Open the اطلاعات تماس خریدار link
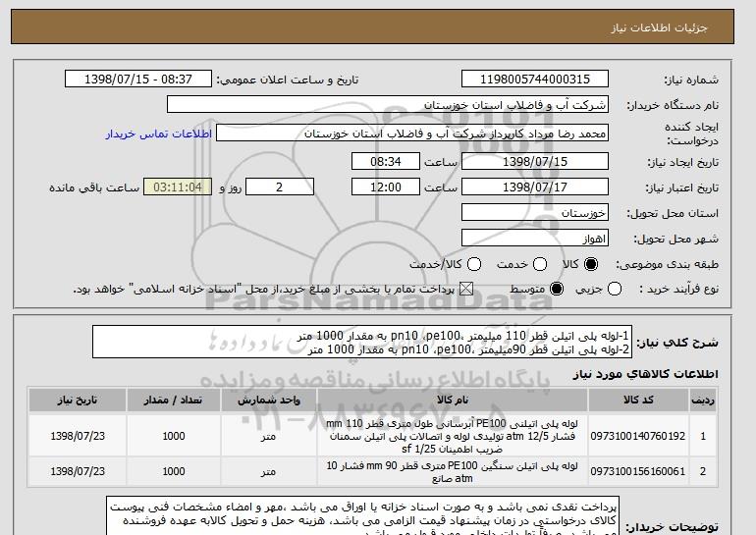The height and width of the screenshot is (535, 756). click(x=159, y=134)
